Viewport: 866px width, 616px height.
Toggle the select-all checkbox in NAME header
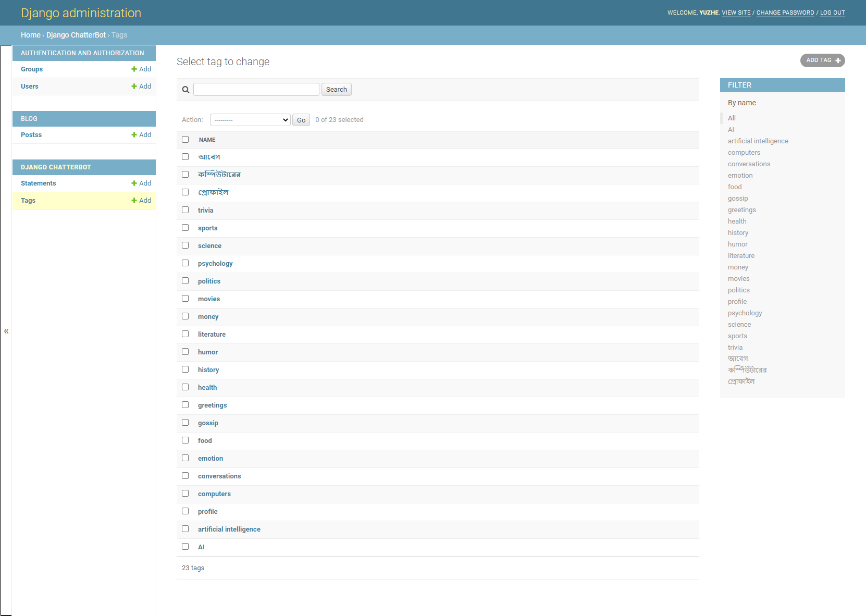click(x=185, y=140)
